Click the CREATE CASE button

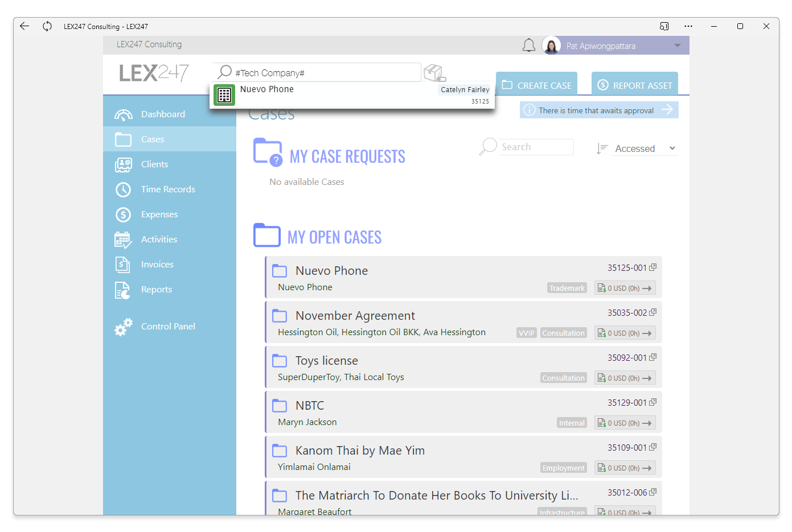(x=536, y=84)
